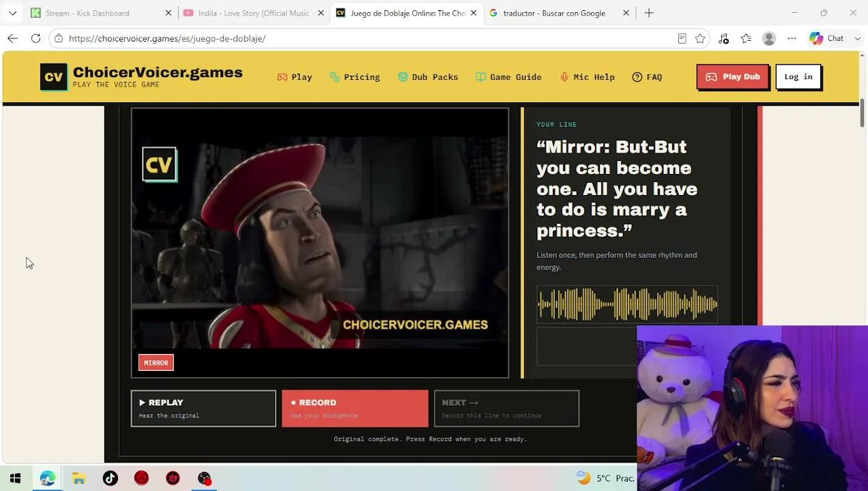The width and height of the screenshot is (868, 491).
Task: Close the traductor Google tab
Action: [626, 13]
